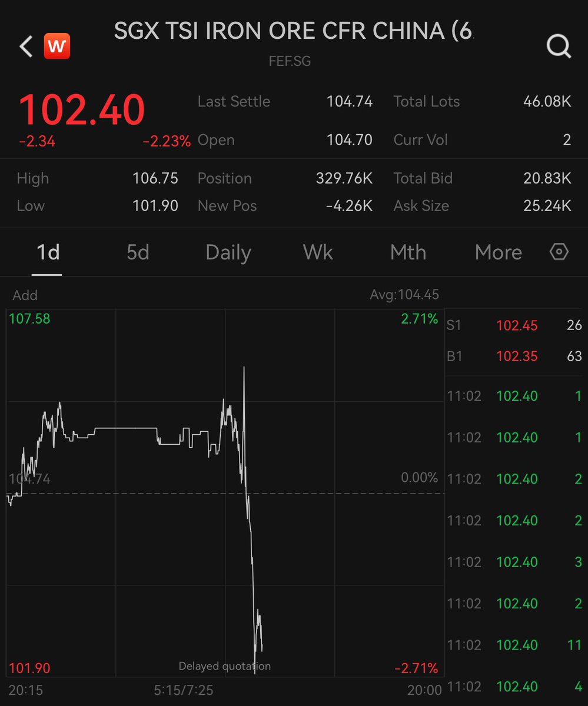Tap the back arrow icon
Viewport: 588px width, 706px height.
click(x=26, y=46)
